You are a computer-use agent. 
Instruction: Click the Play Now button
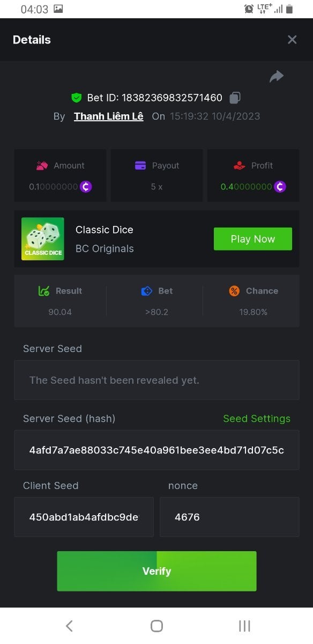[253, 239]
